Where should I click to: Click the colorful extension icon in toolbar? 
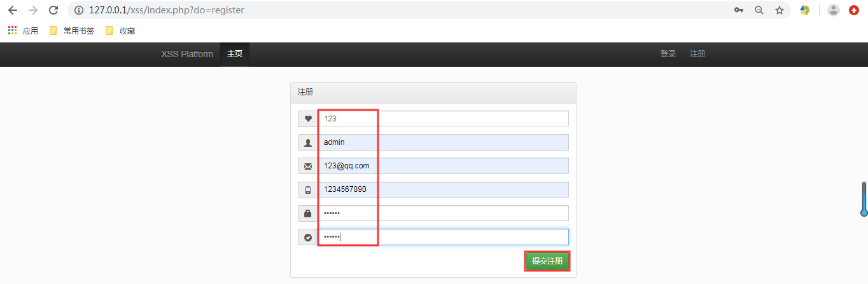tap(805, 10)
